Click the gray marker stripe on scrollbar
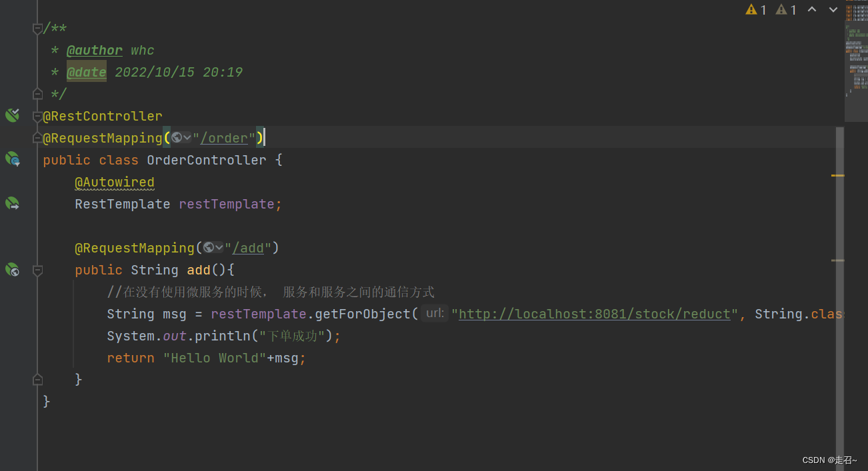868x471 pixels. pos(838,260)
